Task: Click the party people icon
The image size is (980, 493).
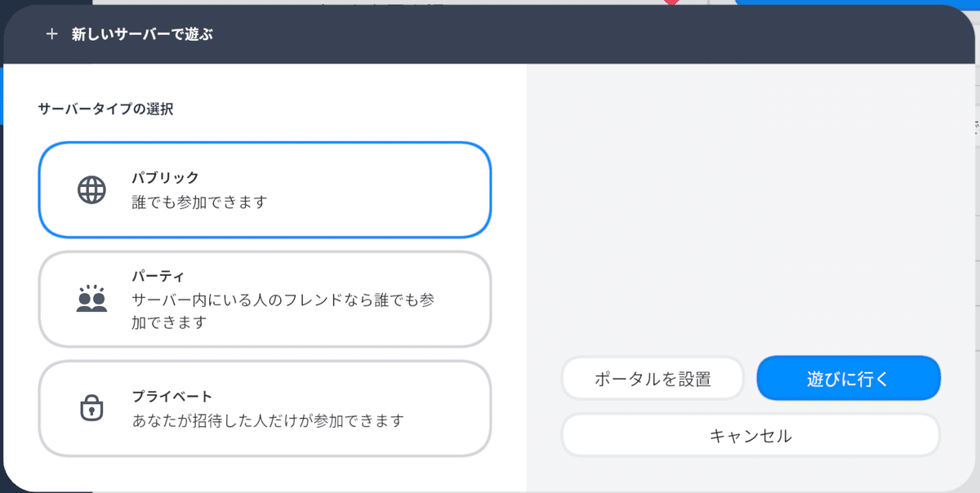Action: click(91, 299)
